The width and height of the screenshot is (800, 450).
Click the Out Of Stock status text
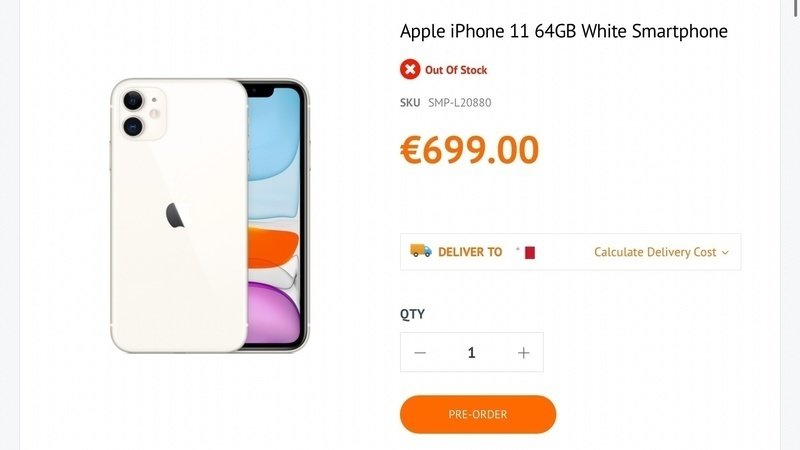pos(456,70)
